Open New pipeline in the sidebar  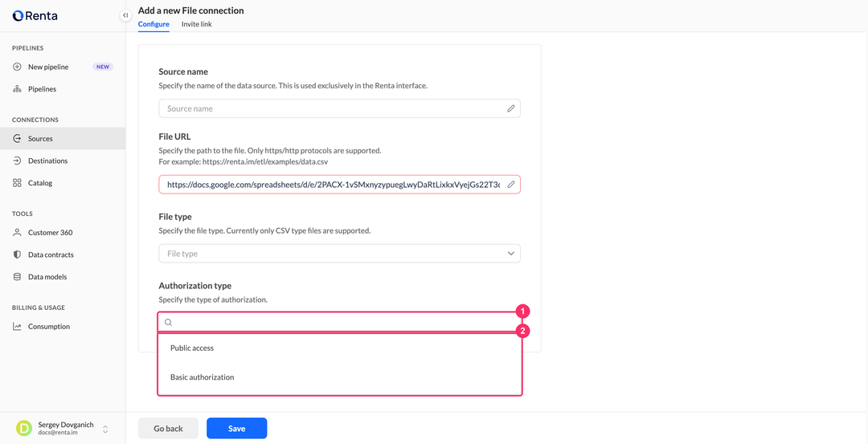click(x=63, y=67)
